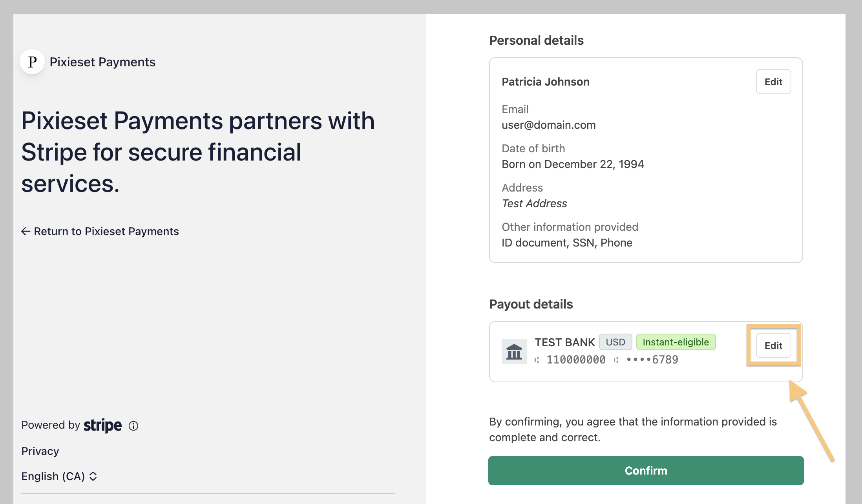Click the Pixieset 'P' logo icon
The height and width of the screenshot is (504, 862).
click(32, 62)
